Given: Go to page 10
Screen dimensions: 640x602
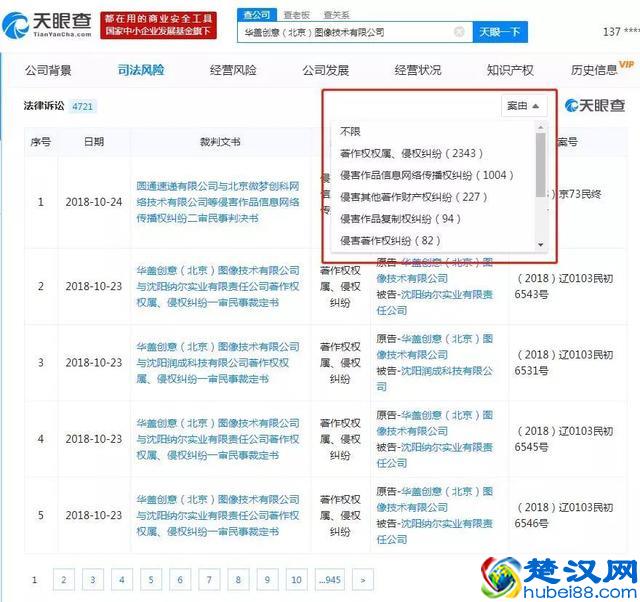Looking at the screenshot, I should tap(296, 580).
